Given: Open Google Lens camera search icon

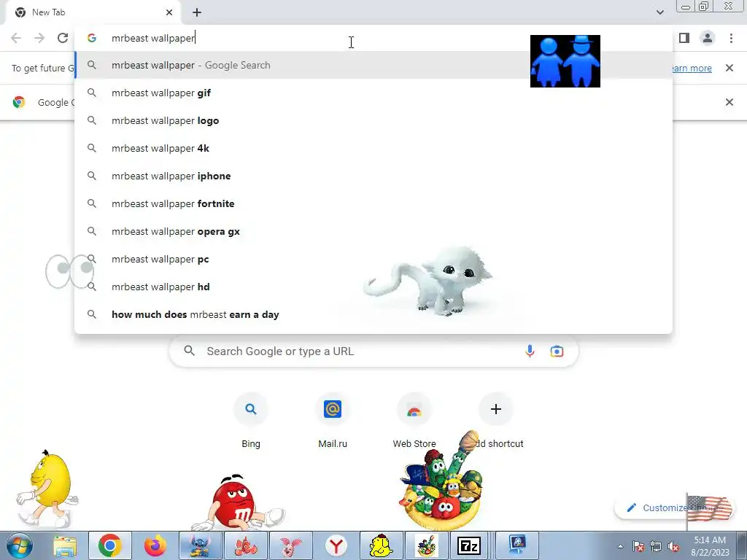Looking at the screenshot, I should (x=557, y=351).
